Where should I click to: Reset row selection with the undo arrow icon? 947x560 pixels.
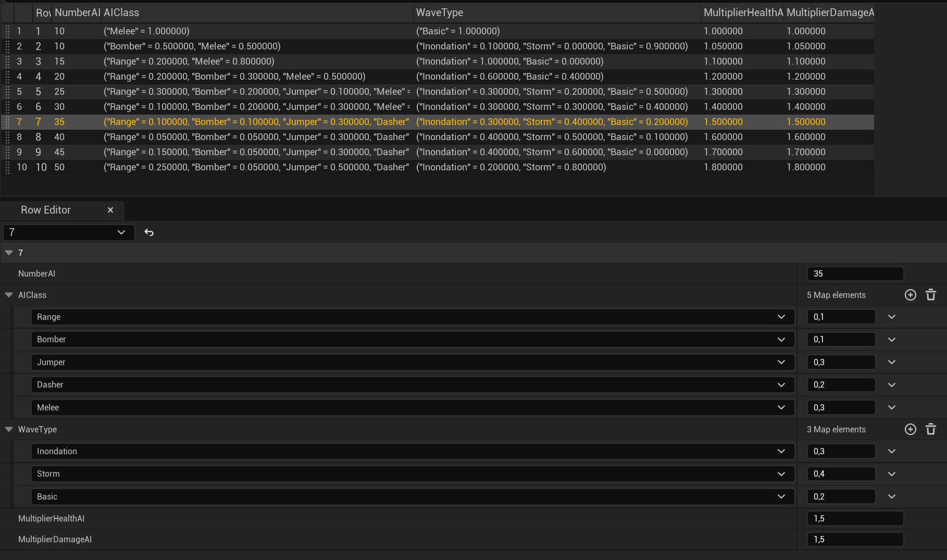coord(149,232)
